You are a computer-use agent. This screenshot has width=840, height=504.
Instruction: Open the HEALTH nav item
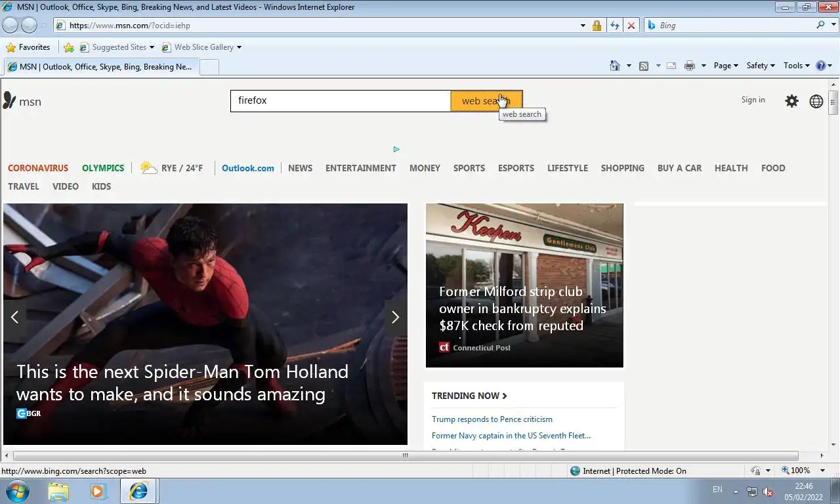click(731, 168)
